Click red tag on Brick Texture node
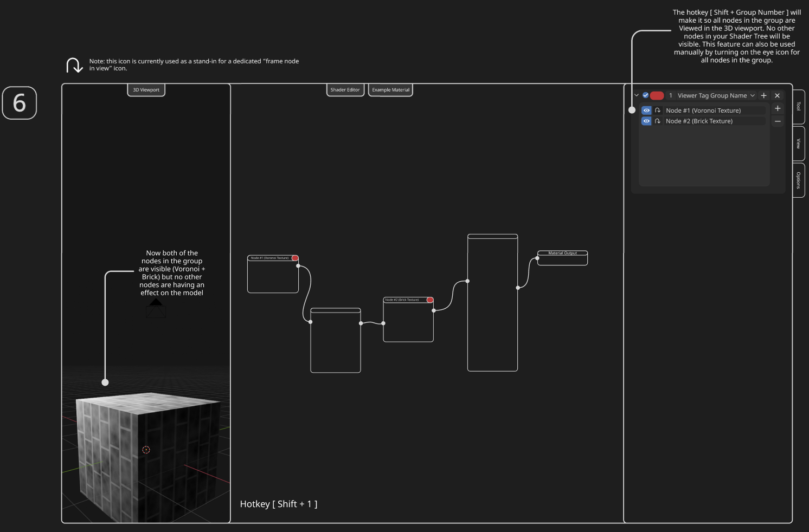 click(429, 300)
